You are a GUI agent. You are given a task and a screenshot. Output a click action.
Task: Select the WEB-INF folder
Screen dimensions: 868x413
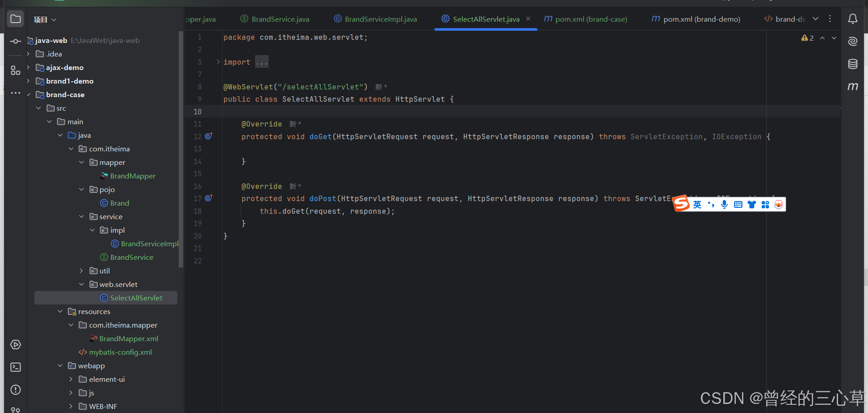click(x=103, y=406)
